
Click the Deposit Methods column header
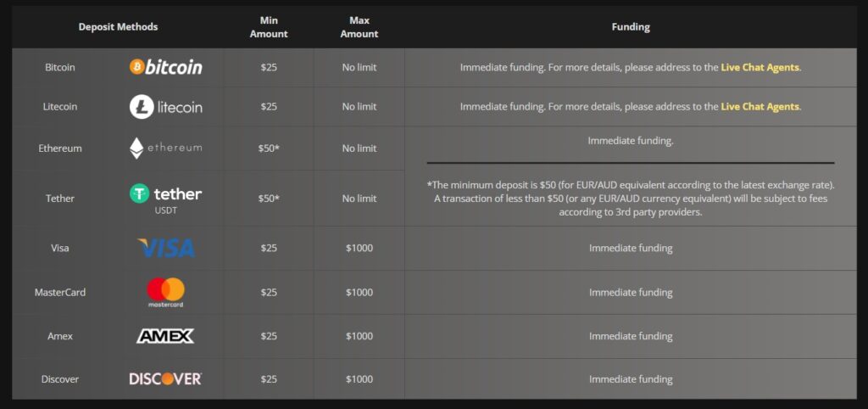pos(118,27)
